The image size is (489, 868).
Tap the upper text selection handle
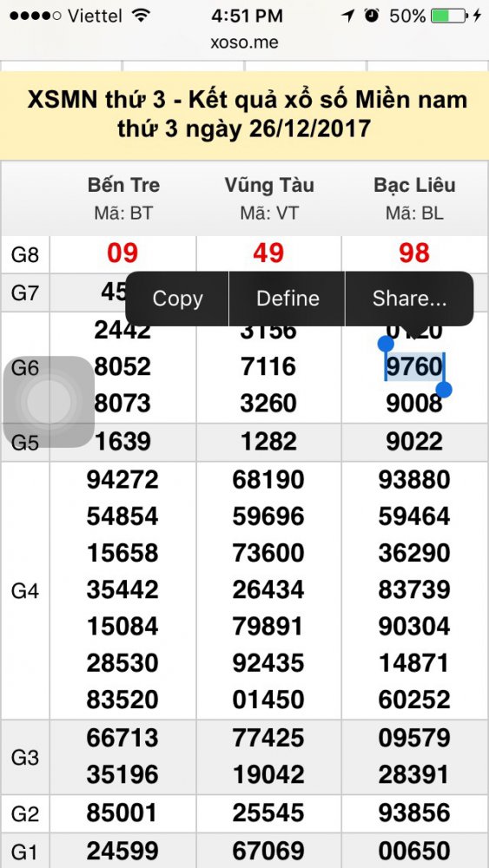point(386,345)
